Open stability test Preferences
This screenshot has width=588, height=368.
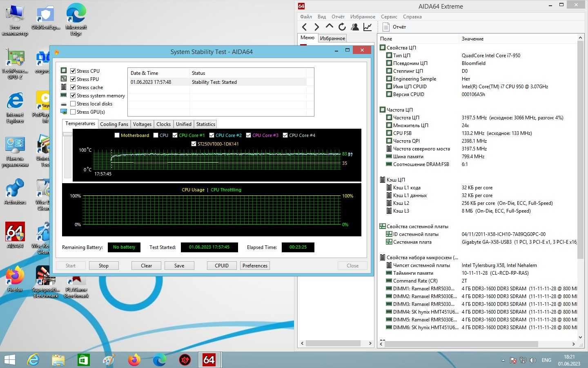coord(255,265)
